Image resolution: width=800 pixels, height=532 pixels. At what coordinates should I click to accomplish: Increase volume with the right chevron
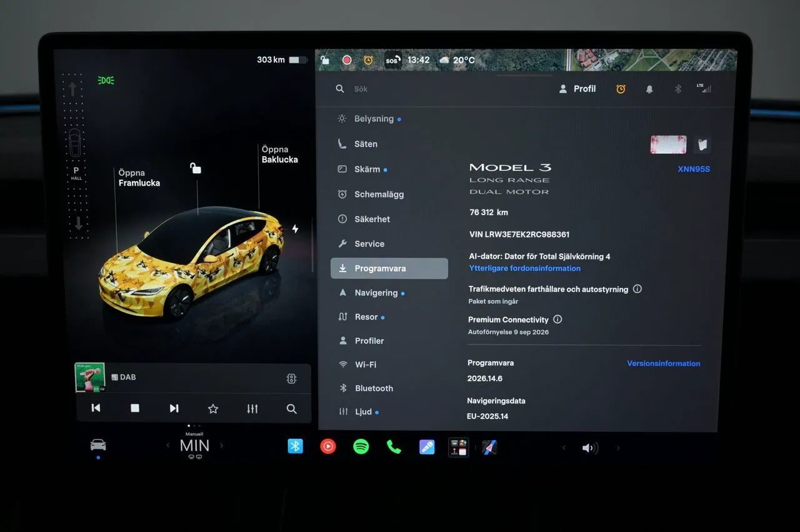click(619, 448)
